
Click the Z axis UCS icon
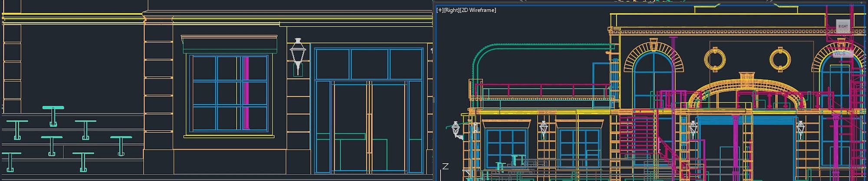pos(445,166)
